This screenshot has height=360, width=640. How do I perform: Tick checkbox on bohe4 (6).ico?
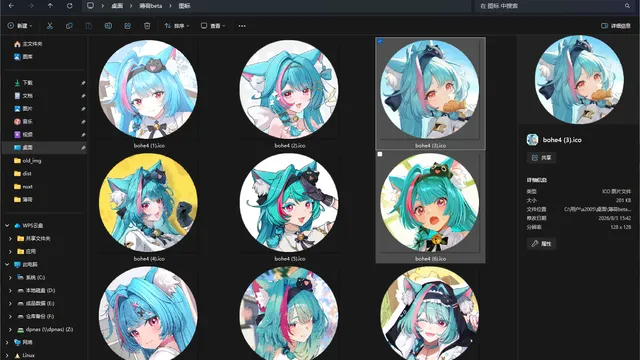pos(380,154)
